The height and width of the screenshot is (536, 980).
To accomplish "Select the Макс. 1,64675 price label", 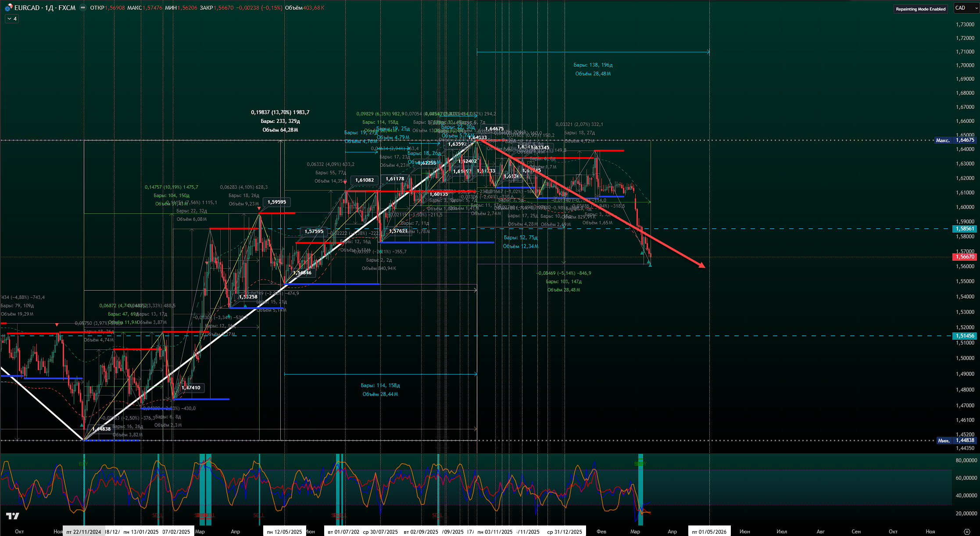I will click(955, 140).
